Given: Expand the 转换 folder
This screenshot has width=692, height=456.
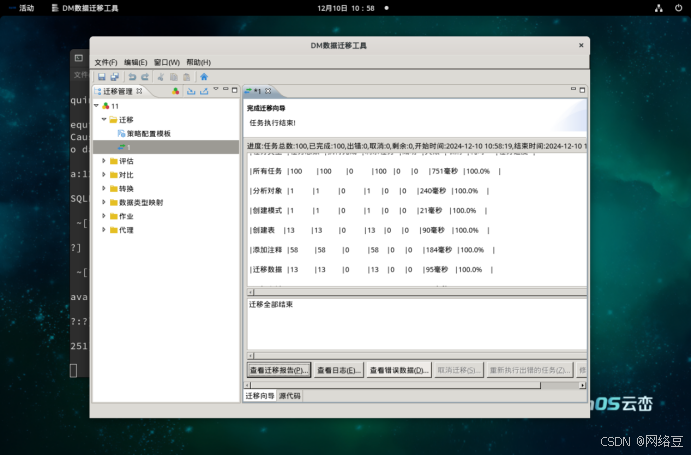Looking at the screenshot, I should click(104, 188).
